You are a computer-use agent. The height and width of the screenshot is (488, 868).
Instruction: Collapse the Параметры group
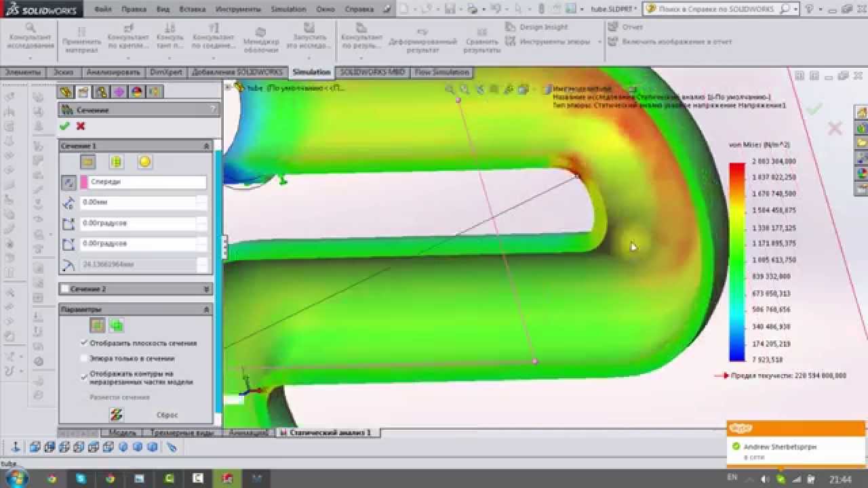206,309
